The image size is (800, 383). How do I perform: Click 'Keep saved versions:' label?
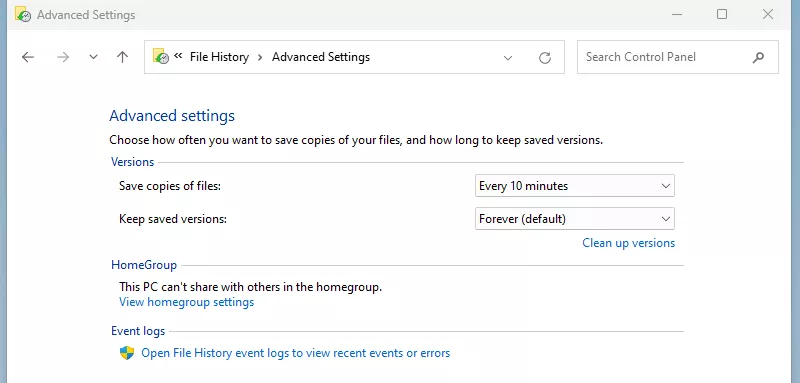[x=172, y=219]
